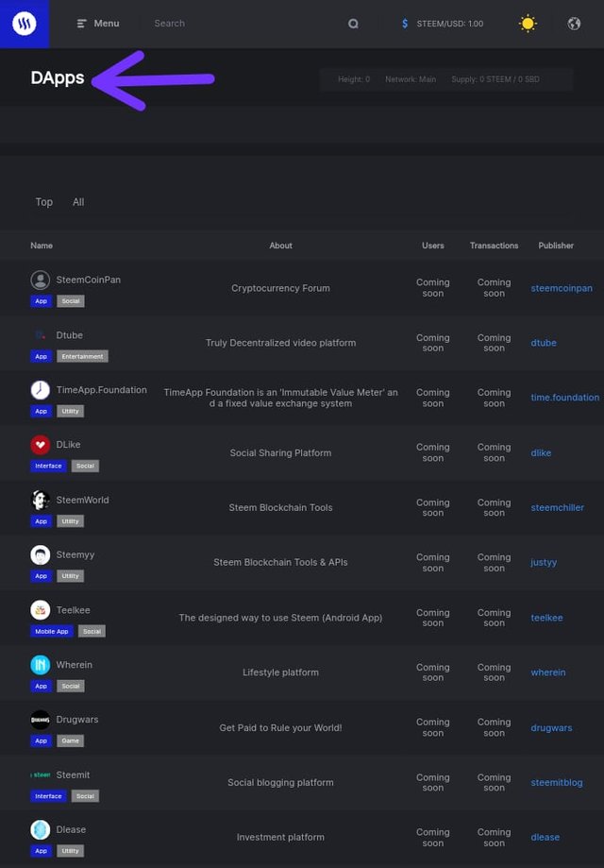Click the Supply: 0 STEEM / 0 SBD text

495,79
